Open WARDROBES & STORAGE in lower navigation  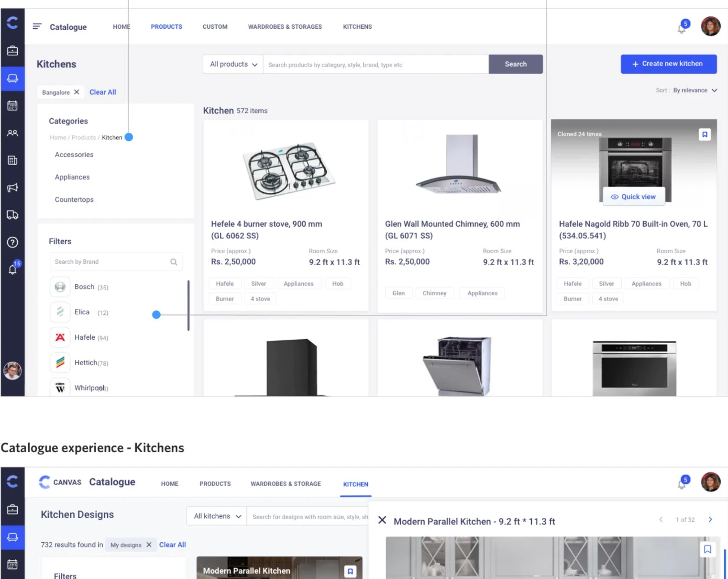click(286, 484)
